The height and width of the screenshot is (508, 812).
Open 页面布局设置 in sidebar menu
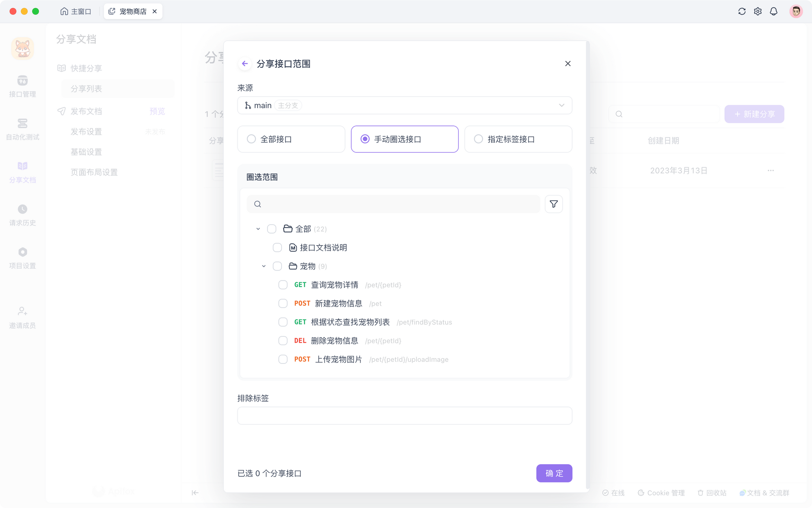click(x=94, y=172)
